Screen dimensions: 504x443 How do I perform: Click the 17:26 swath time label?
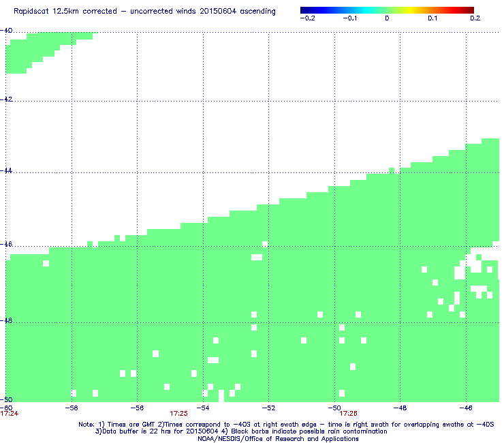[349, 414]
